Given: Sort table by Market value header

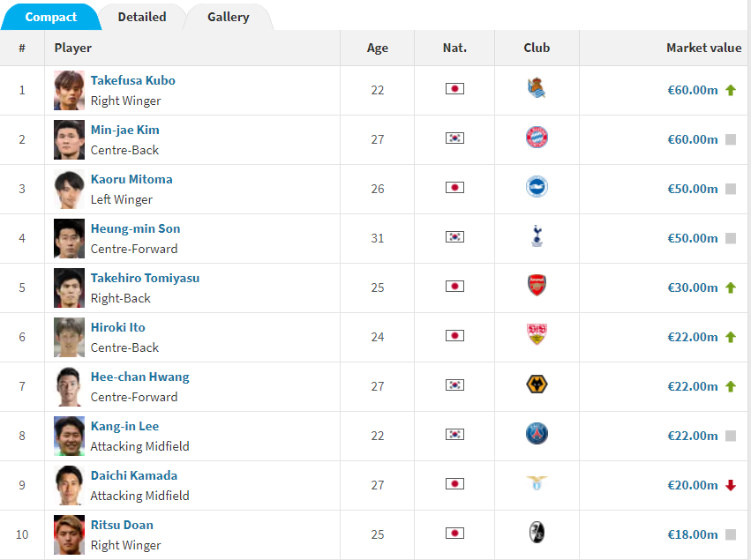Looking at the screenshot, I should point(703,48).
